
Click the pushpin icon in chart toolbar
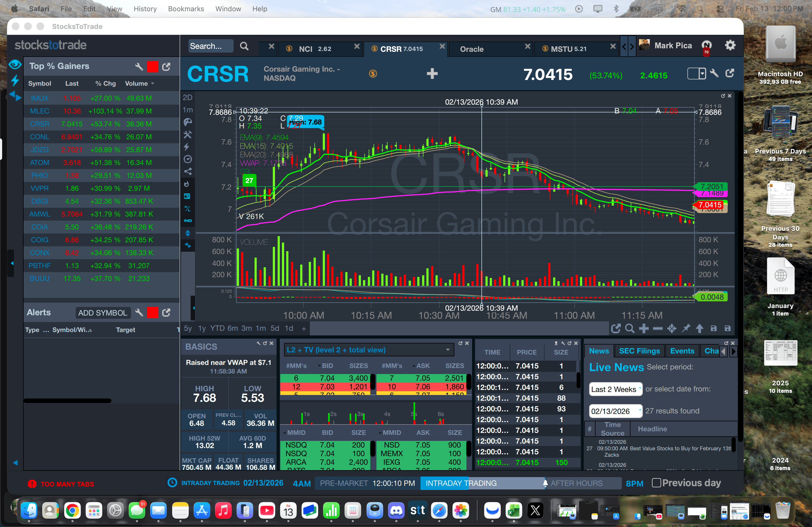click(686, 329)
